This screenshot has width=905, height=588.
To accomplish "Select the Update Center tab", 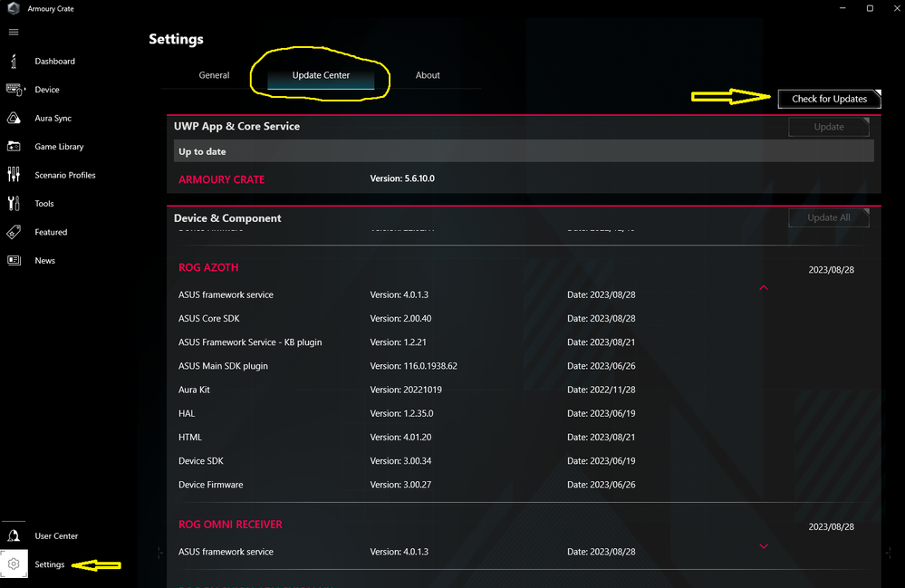I will point(321,75).
